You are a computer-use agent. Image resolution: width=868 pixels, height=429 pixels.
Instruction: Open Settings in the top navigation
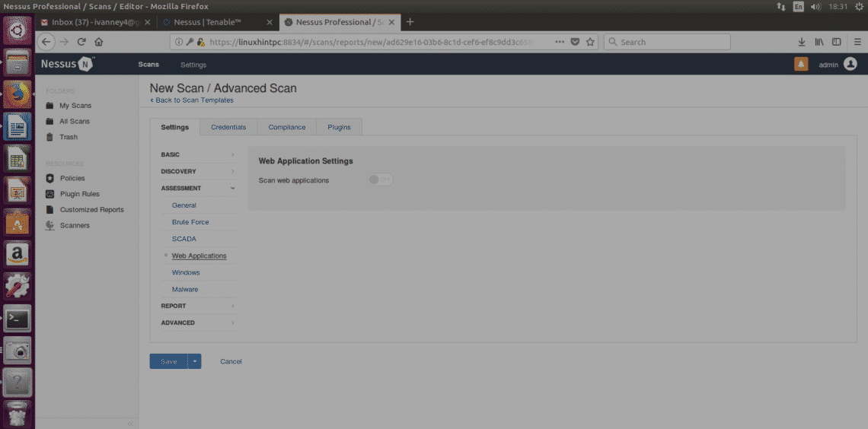pyautogui.click(x=193, y=65)
